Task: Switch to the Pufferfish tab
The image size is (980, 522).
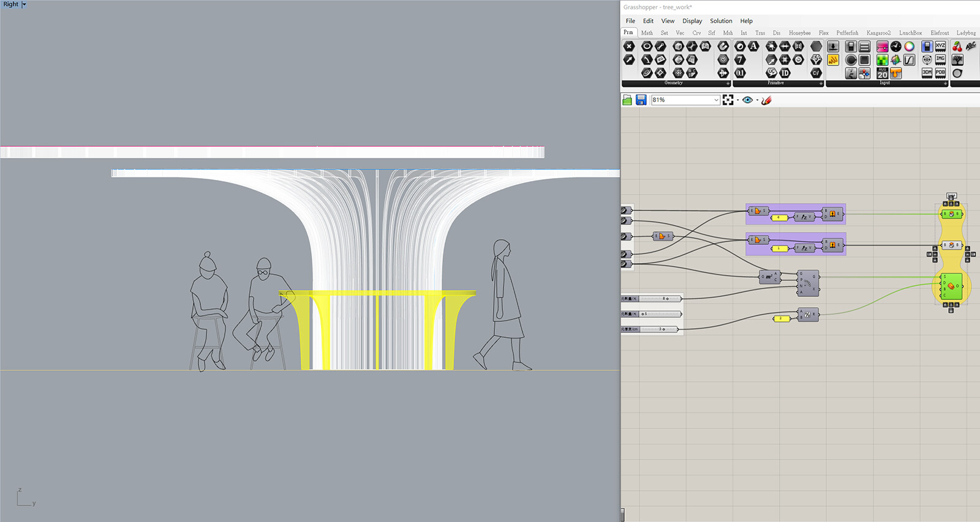Action: point(847,33)
